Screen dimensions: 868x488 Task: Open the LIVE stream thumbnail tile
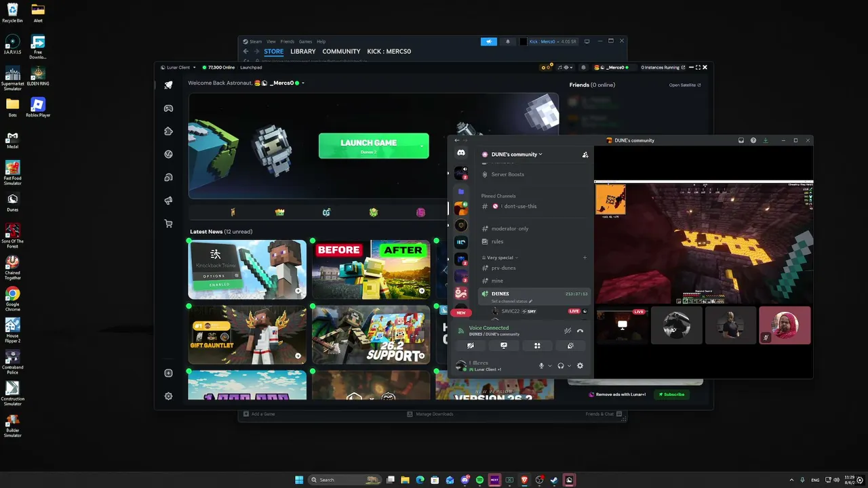(622, 325)
